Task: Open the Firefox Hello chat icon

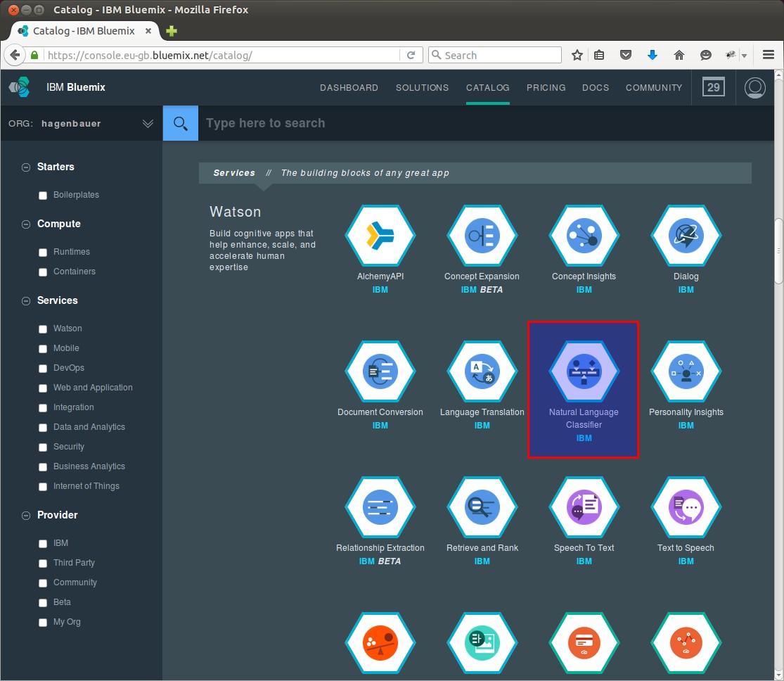Action: tap(705, 55)
